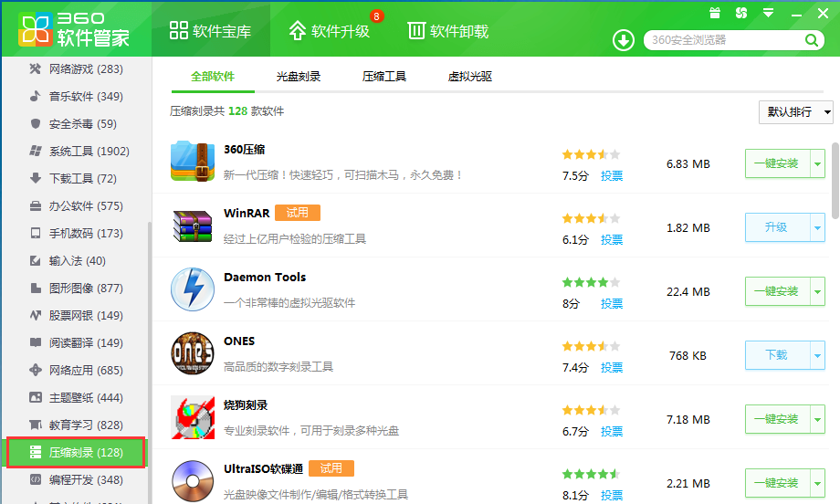
Task: Click 投票 link for ONES
Action: [x=611, y=367]
